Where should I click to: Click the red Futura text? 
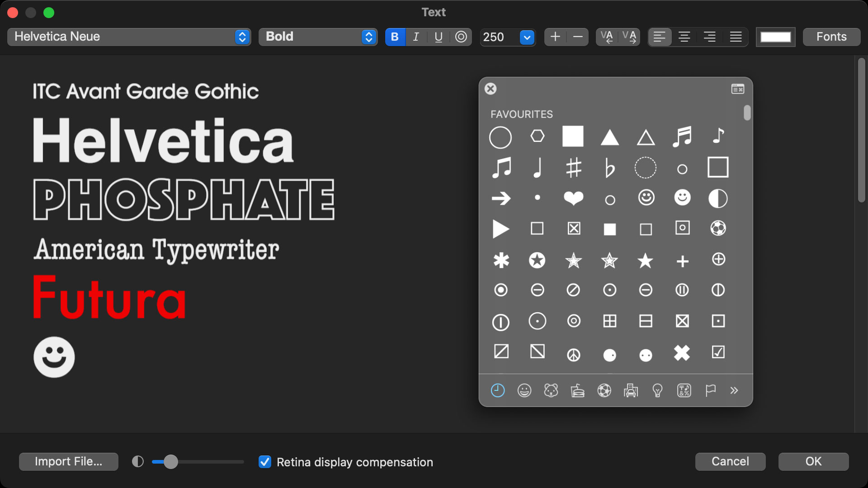click(x=109, y=297)
